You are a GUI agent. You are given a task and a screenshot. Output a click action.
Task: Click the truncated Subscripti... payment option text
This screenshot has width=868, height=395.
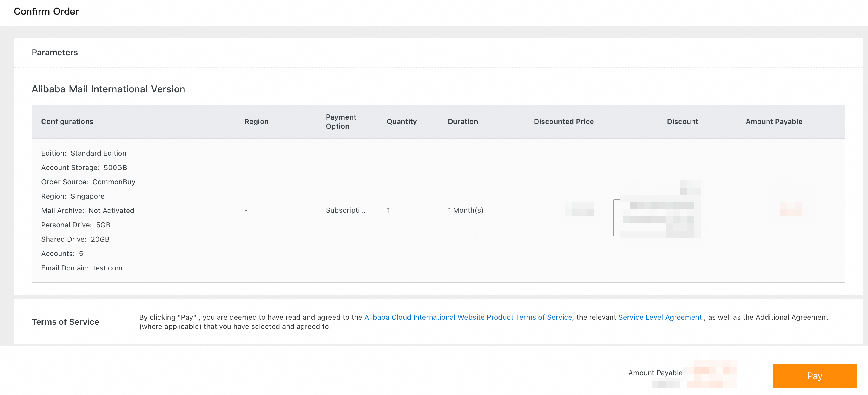pos(345,210)
